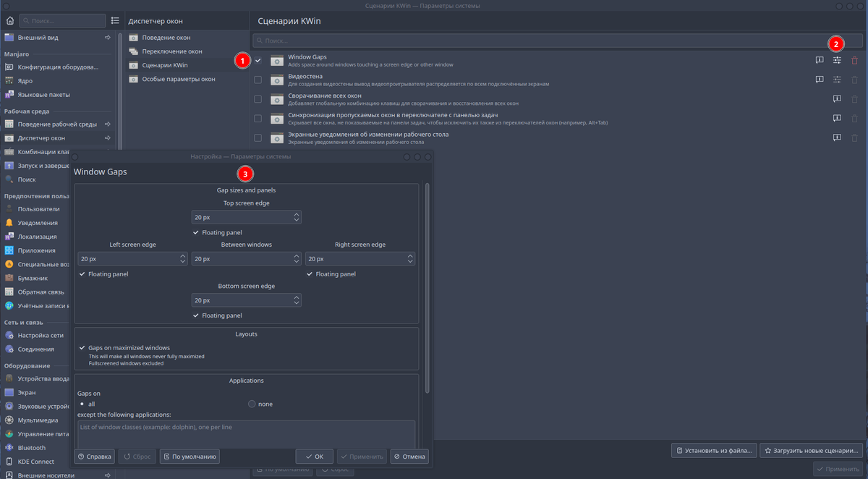Expand Внешний вид via its arrow
This screenshot has width=868, height=479.
(107, 37)
